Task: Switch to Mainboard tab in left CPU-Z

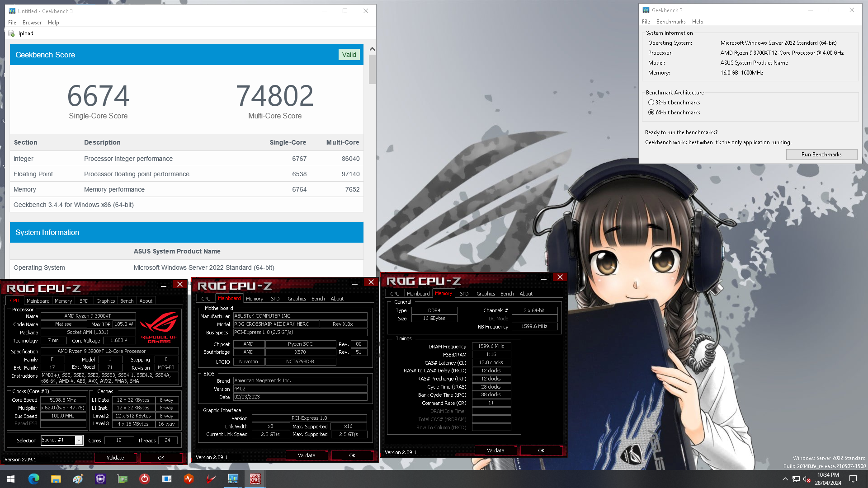Action: click(x=38, y=301)
